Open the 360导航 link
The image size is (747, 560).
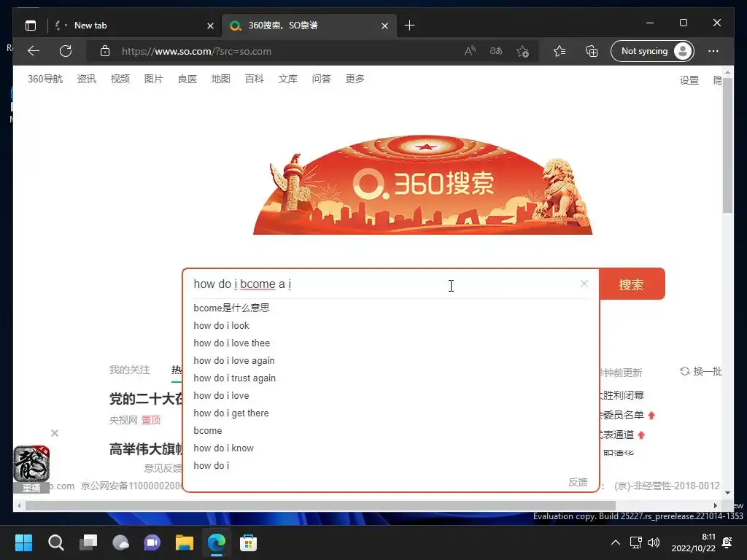pos(44,79)
